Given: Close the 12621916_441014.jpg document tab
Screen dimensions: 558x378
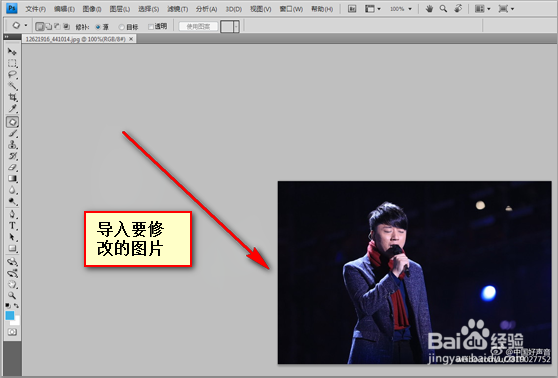Looking at the screenshot, I should click(x=131, y=39).
